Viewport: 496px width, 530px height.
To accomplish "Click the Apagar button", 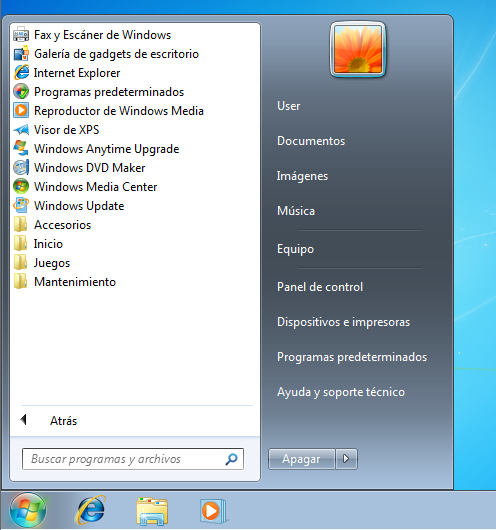I will (301, 459).
